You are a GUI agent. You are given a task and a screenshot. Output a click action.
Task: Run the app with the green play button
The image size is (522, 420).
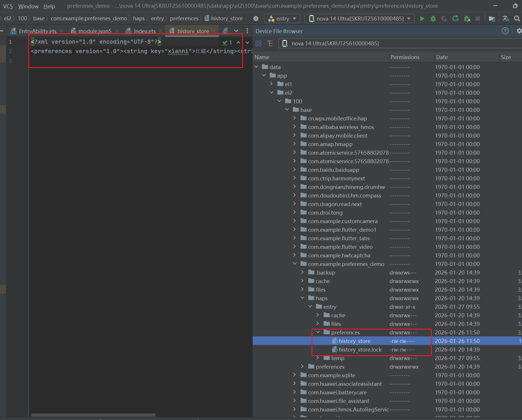click(422, 19)
